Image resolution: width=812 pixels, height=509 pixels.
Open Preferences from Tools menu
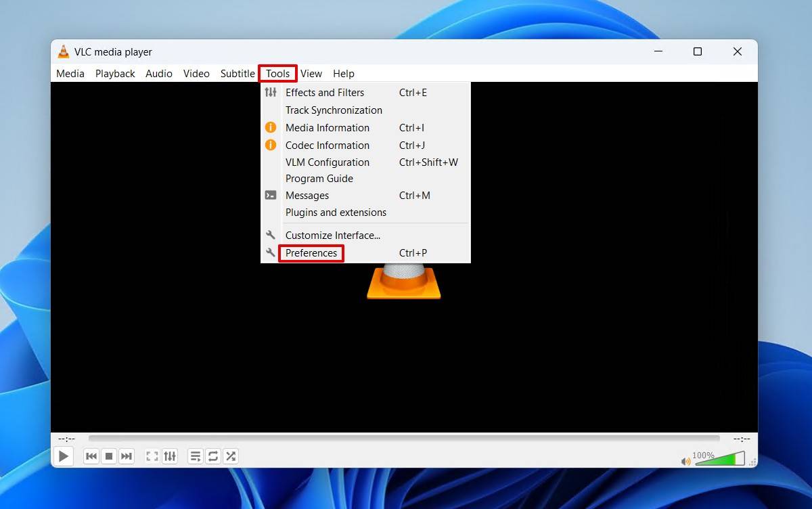pyautogui.click(x=365, y=253)
